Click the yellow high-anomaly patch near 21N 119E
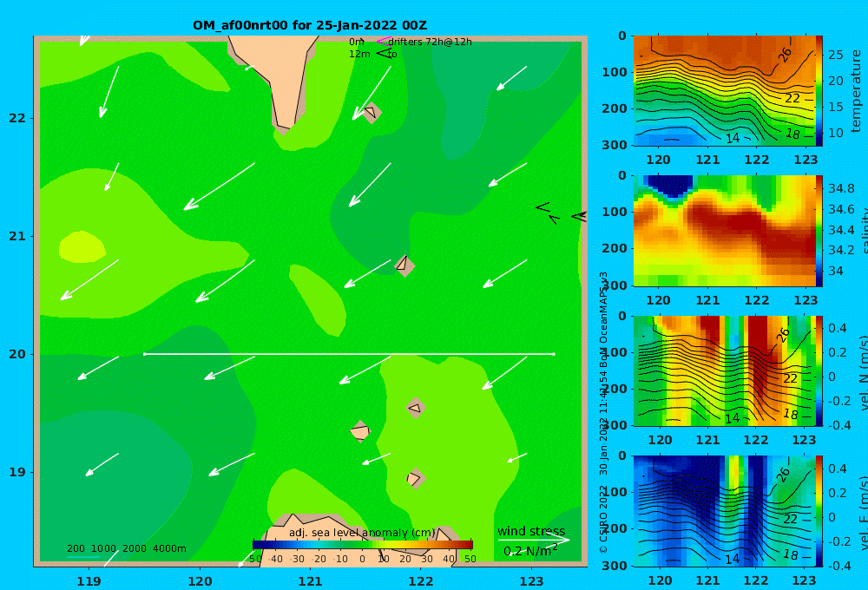This screenshot has width=868, height=590. [82, 247]
